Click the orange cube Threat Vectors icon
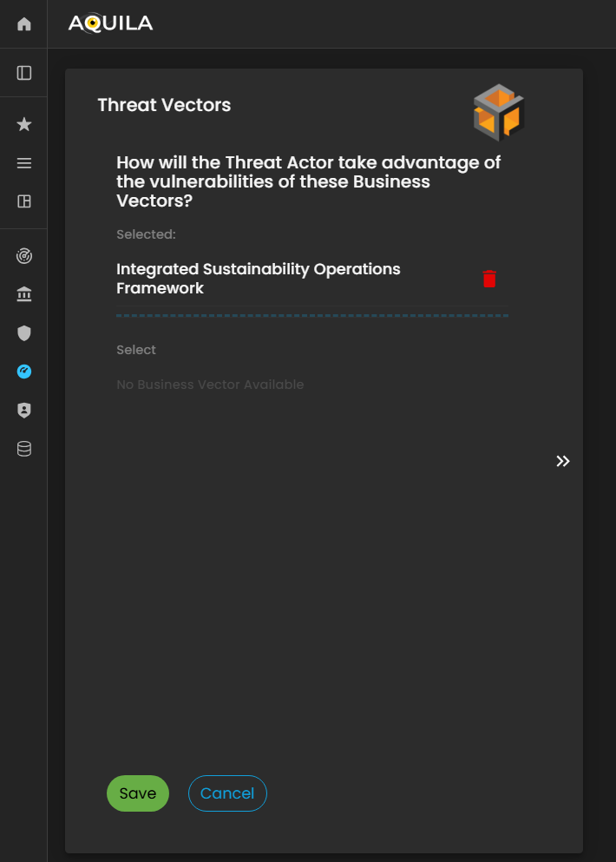The height and width of the screenshot is (862, 616). (x=499, y=113)
